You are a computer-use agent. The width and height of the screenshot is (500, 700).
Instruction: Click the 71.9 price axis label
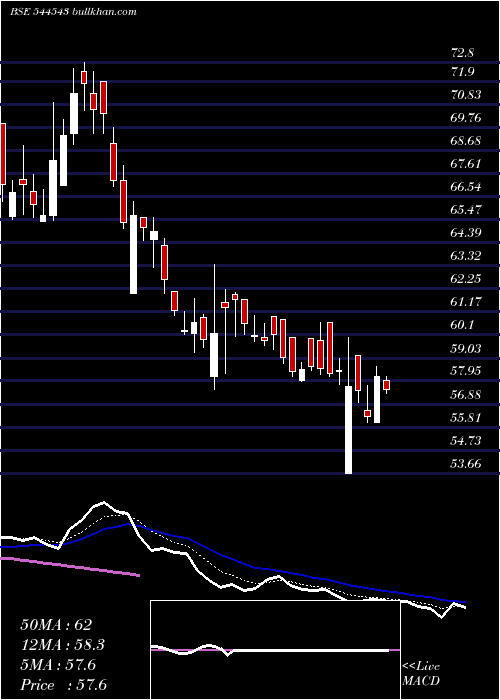[x=462, y=72]
